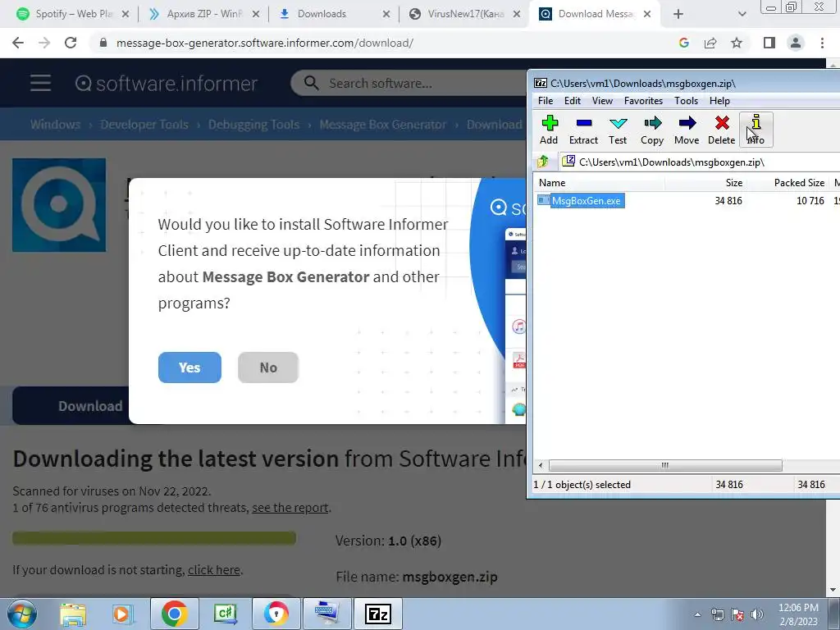This screenshot has height=630, width=840.
Task: Open the View menu in 7-Zip
Action: pos(602,101)
